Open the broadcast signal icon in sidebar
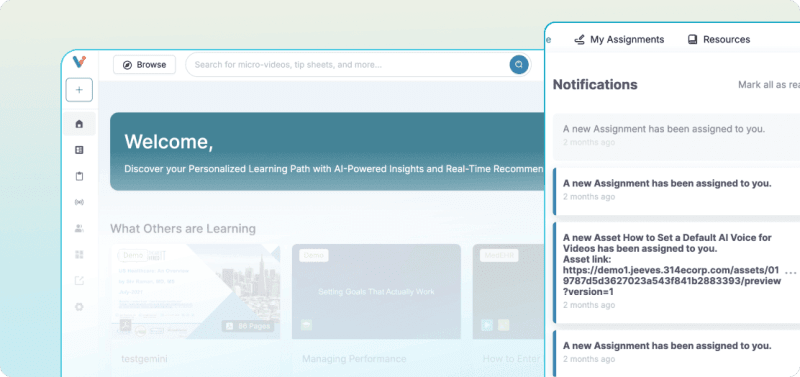 [79, 203]
